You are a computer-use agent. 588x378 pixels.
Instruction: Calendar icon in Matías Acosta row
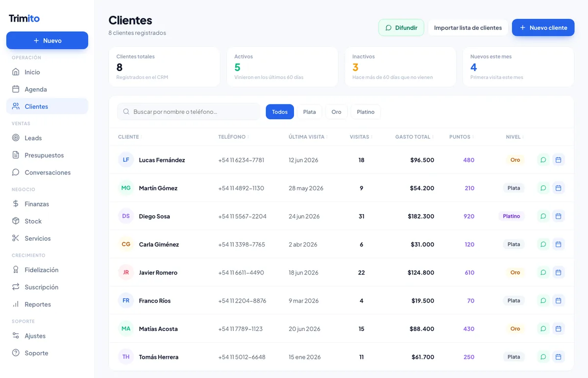pos(558,329)
